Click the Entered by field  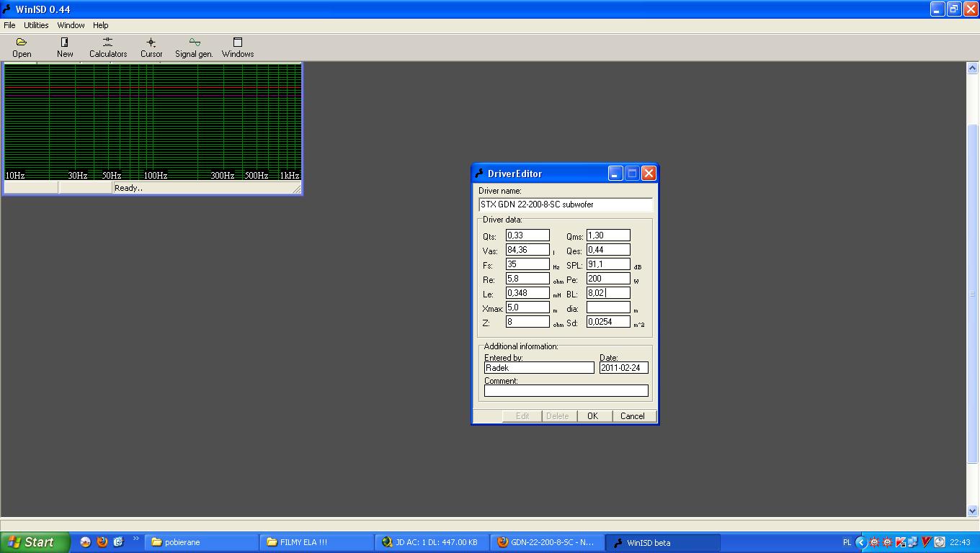tap(539, 368)
